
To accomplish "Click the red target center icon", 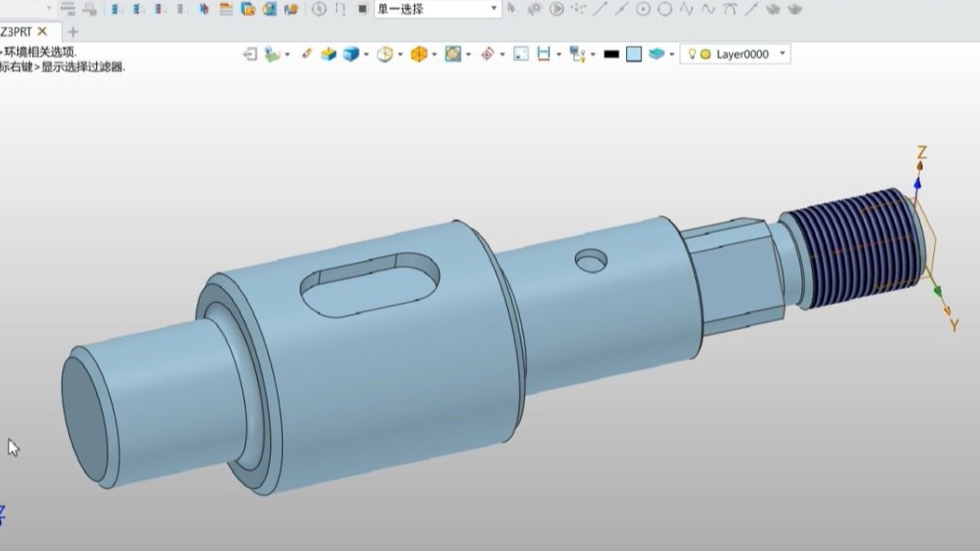I will point(487,54).
